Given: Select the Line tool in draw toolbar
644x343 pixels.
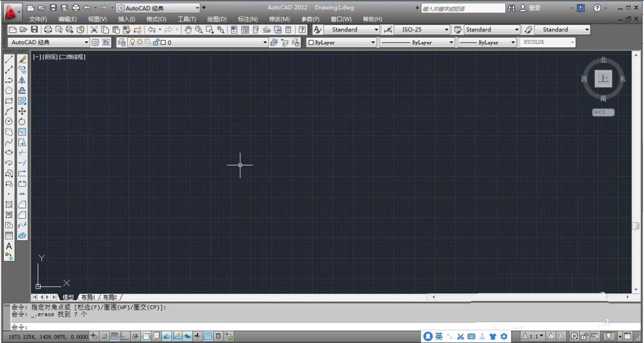Looking at the screenshot, I should point(9,59).
